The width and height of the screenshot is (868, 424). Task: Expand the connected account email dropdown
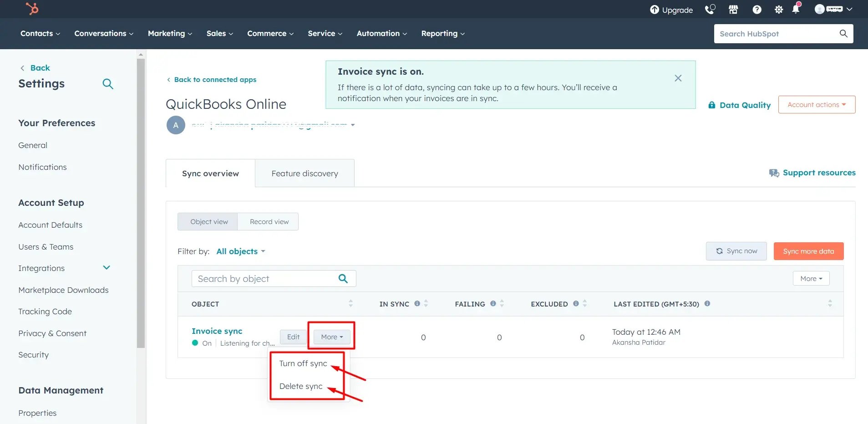click(x=353, y=125)
